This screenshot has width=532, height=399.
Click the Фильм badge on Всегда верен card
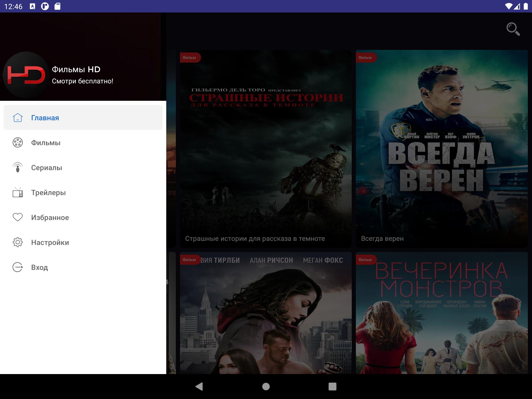366,58
